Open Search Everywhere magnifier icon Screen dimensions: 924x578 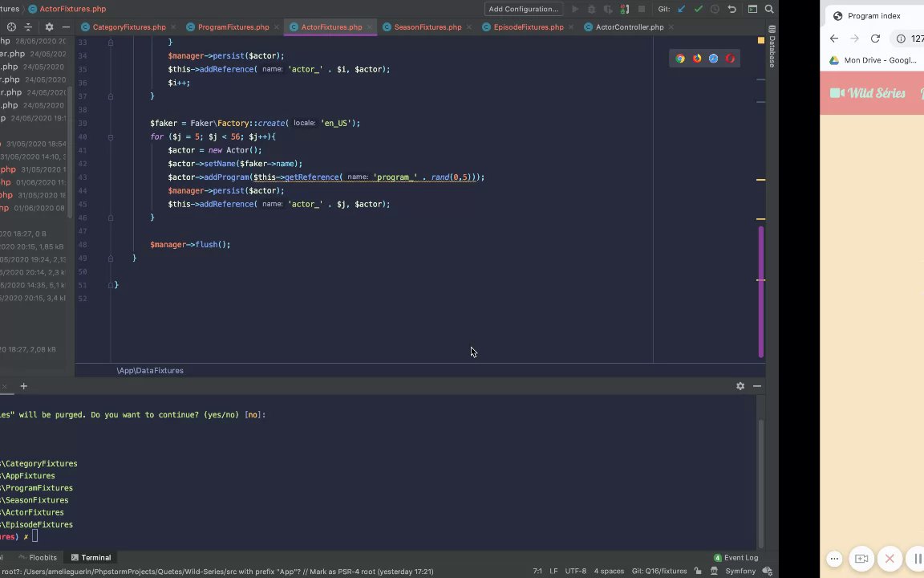point(770,10)
